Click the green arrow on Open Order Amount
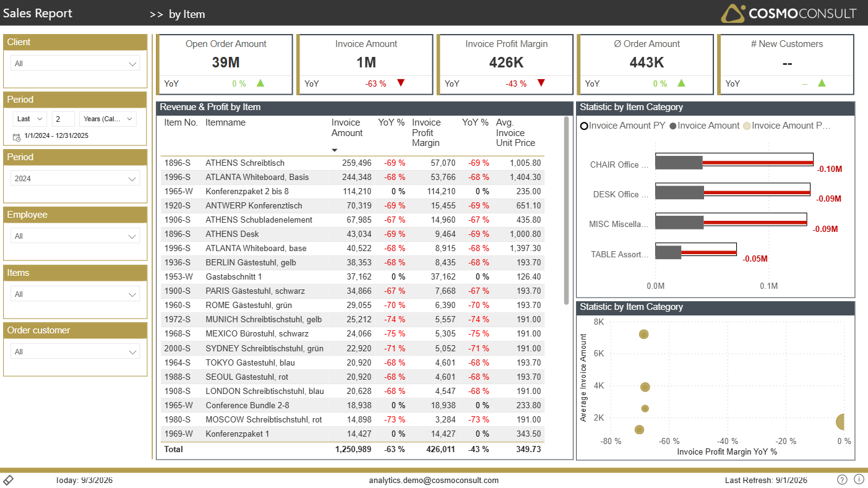 tap(260, 83)
